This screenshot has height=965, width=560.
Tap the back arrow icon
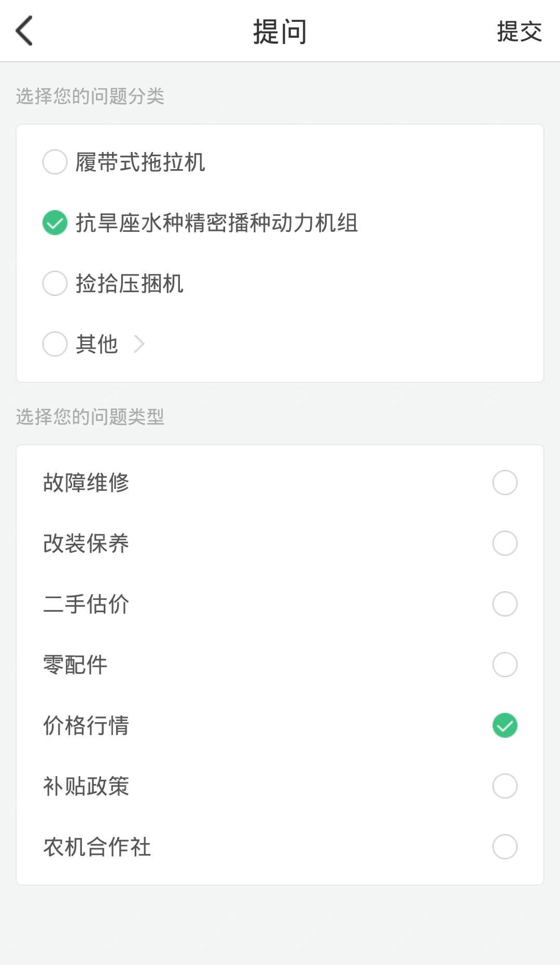click(24, 31)
